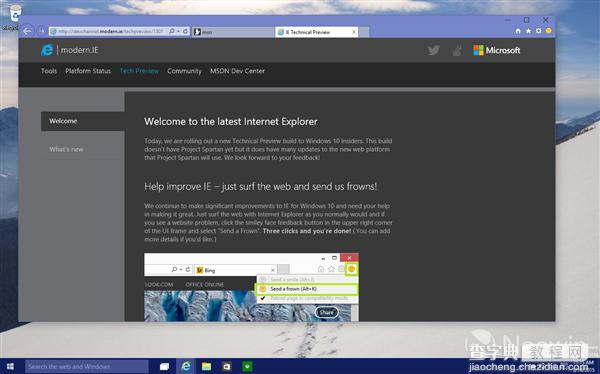Open the Community nav item

coord(184,71)
